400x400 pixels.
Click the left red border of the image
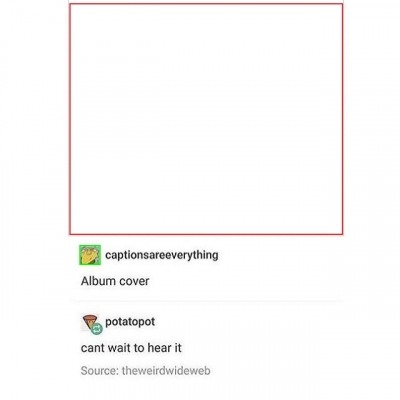[70, 119]
